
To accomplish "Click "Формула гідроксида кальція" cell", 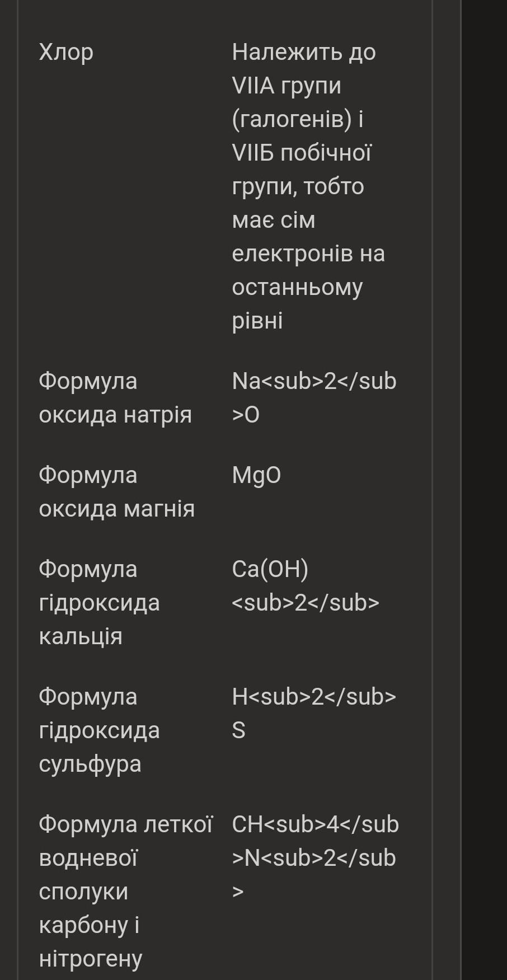I will 99,603.
